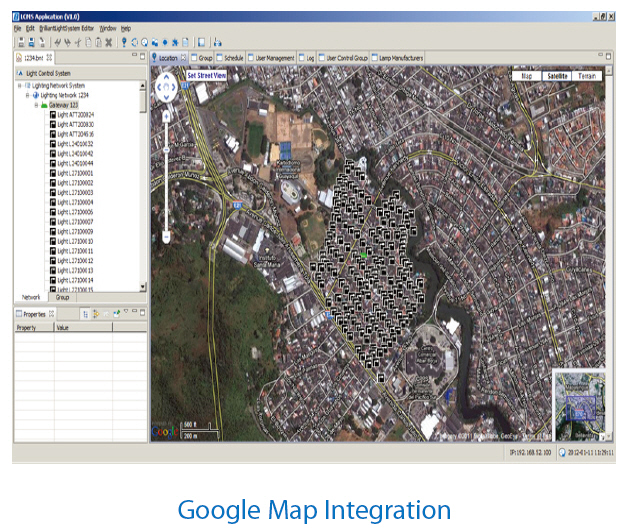Click the map pan navigation wheel

[x=167, y=88]
